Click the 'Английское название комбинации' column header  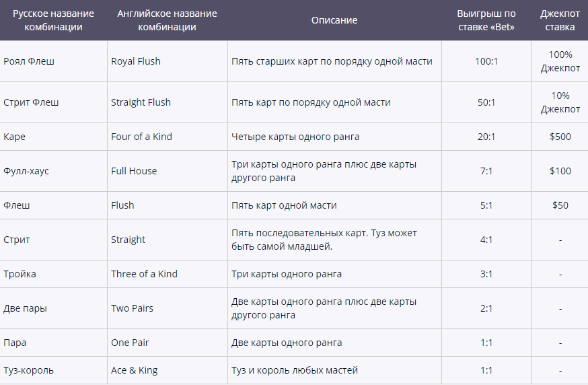(x=167, y=20)
